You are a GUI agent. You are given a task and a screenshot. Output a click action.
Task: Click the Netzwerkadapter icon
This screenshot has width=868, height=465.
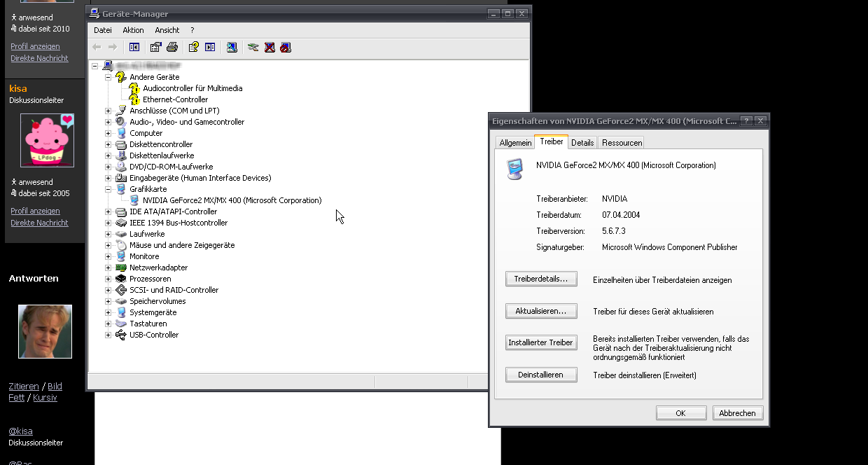(121, 268)
